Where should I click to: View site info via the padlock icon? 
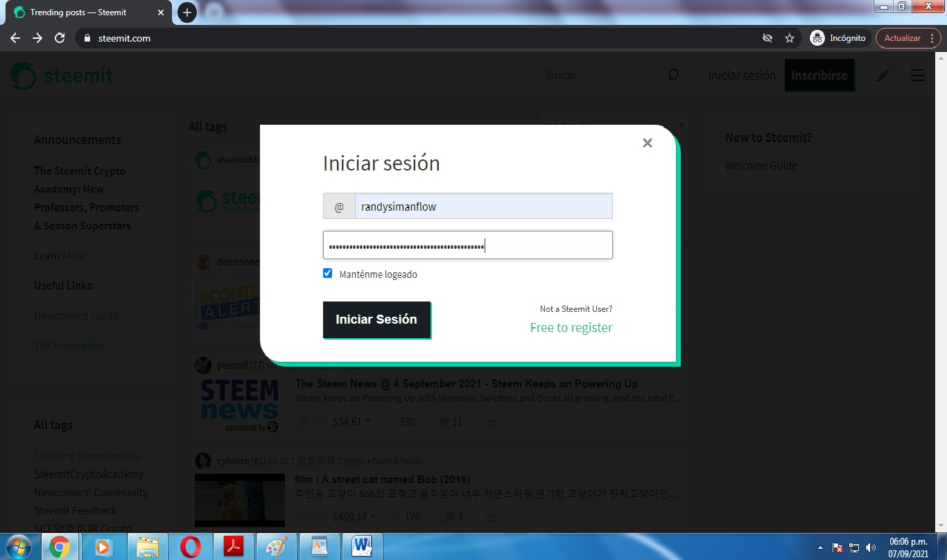tap(87, 38)
